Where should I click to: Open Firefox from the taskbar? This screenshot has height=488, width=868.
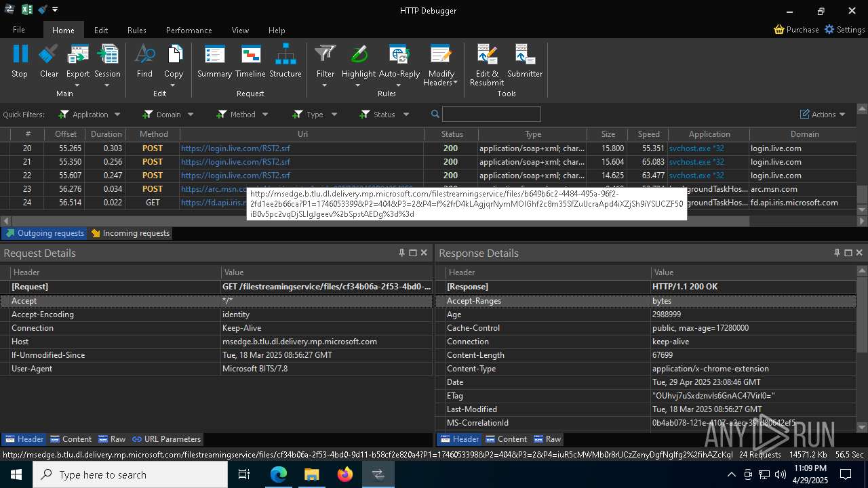[345, 474]
